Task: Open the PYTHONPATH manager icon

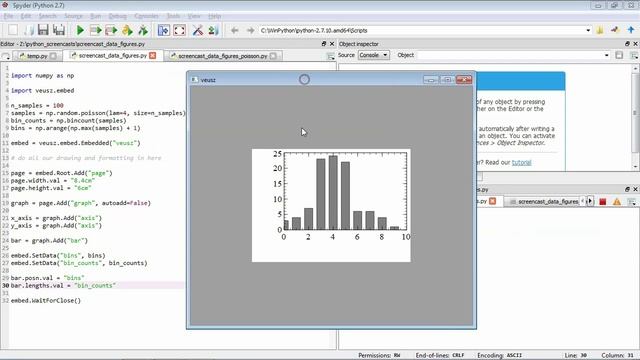Action: point(213,30)
